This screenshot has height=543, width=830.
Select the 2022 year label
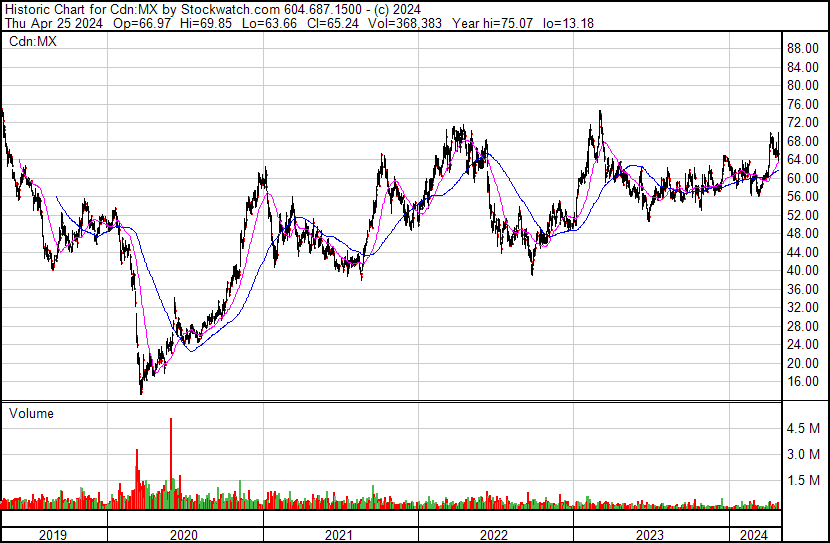tap(495, 535)
